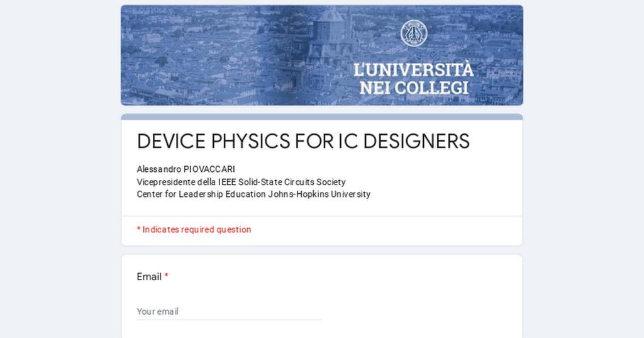Focus the "Your email" input field
Screen dimensions: 644x338
[x=229, y=311]
